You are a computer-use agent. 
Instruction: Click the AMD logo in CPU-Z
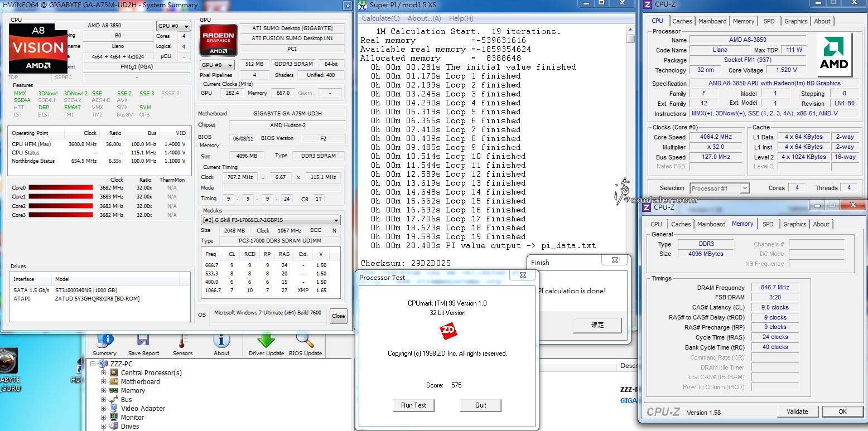tap(834, 55)
